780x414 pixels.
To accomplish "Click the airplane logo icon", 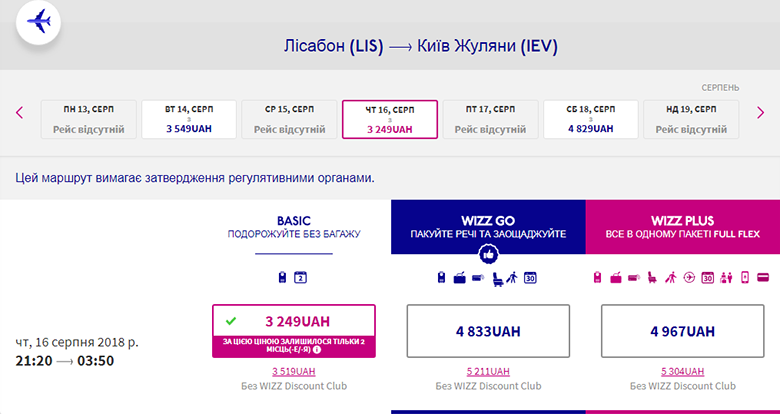I will [x=38, y=22].
